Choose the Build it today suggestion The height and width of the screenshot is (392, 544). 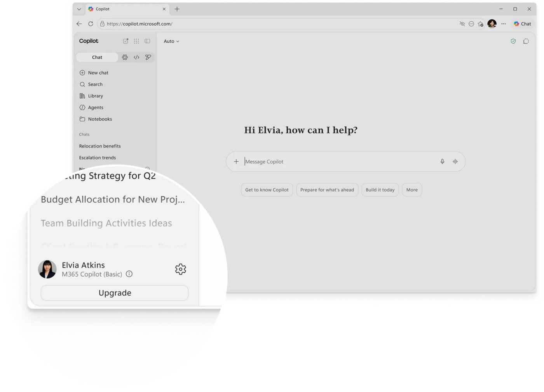pos(380,190)
